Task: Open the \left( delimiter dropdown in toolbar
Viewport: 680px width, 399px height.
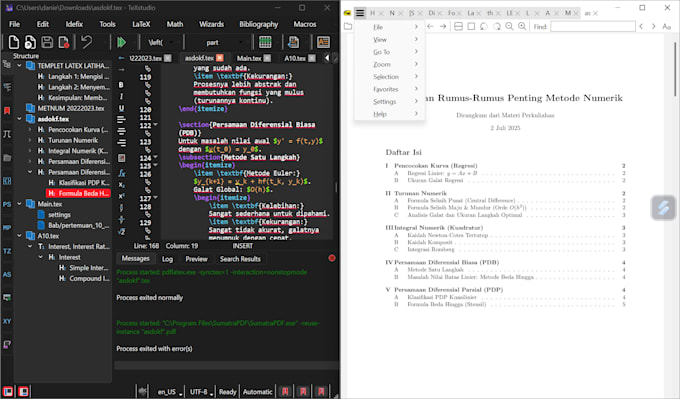Action: (160, 43)
